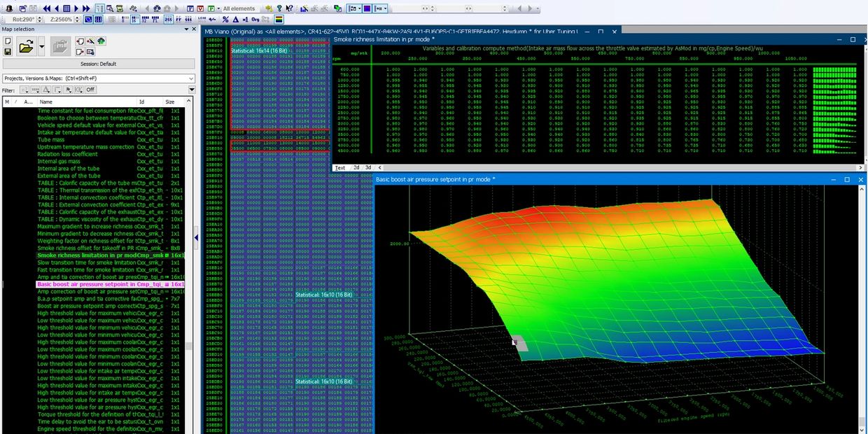Jump to previous map with double-left arrow
This screenshot has height=434, width=868.
point(47,8)
